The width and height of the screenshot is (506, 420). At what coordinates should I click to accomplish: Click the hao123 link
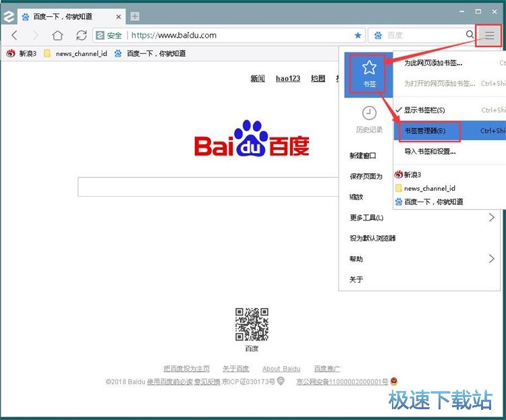coord(288,78)
